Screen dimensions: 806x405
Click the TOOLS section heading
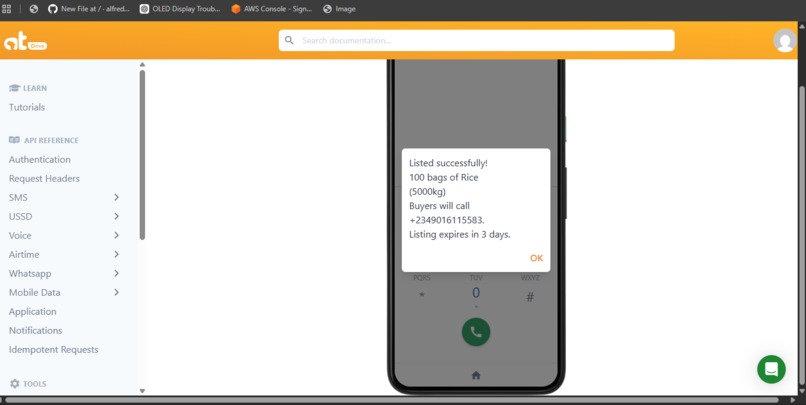click(x=34, y=384)
